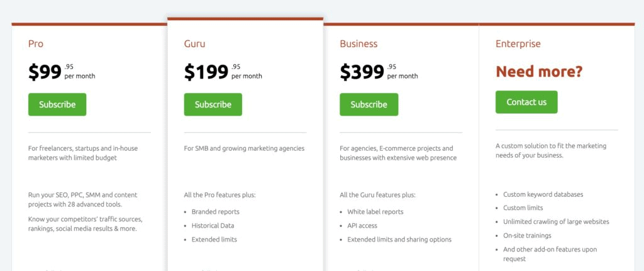Subscribe to the Guru plan

(213, 104)
